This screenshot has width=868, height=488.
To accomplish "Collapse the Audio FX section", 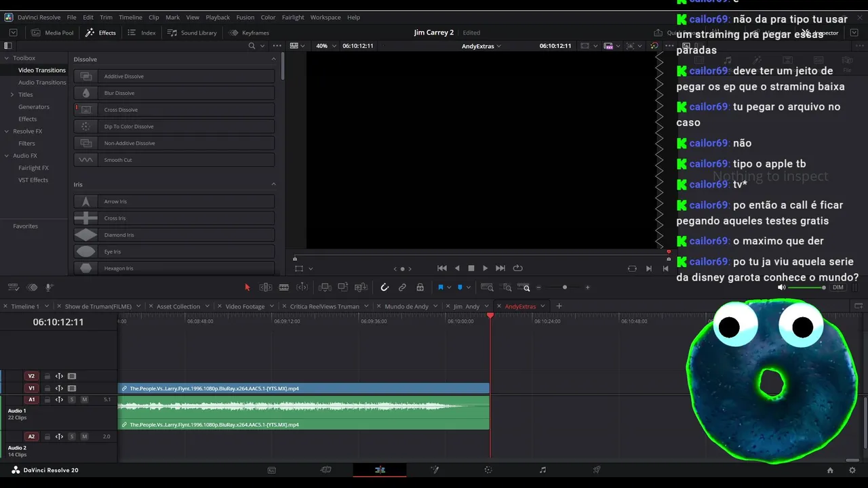I will tap(7, 156).
